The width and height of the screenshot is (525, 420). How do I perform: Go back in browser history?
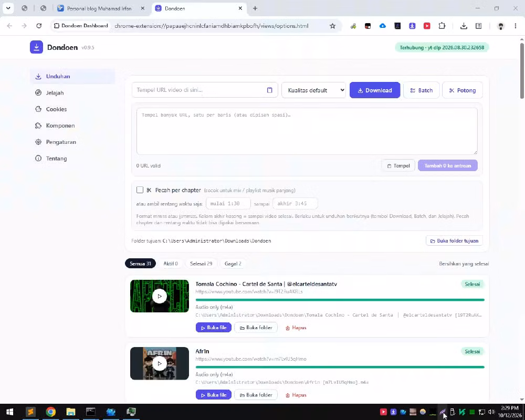pyautogui.click(x=9, y=26)
